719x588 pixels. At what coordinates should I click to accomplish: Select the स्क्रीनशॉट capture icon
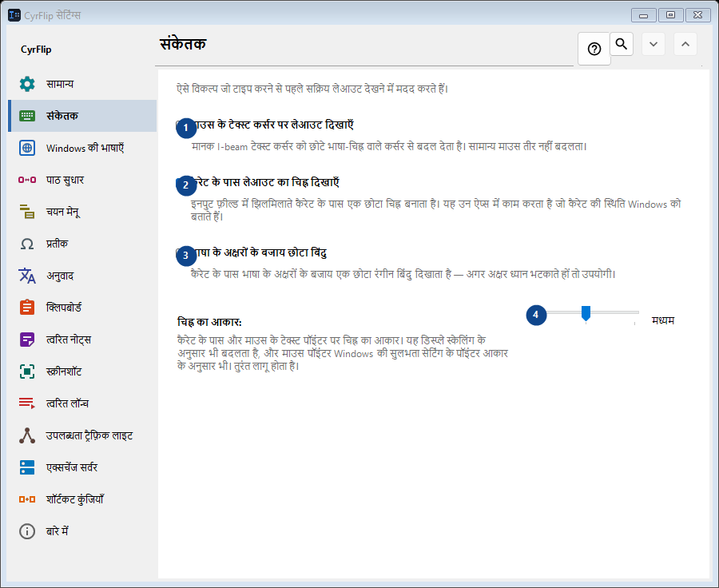(x=27, y=371)
